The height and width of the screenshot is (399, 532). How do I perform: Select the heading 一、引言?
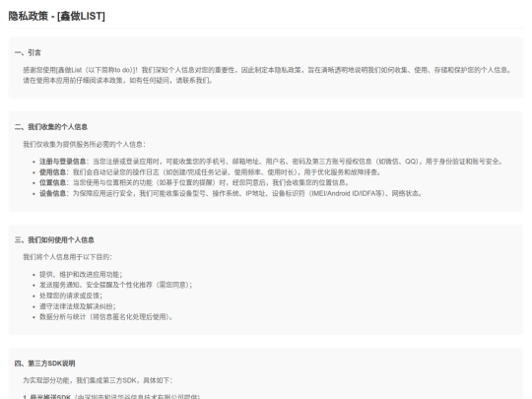pyautogui.click(x=28, y=52)
